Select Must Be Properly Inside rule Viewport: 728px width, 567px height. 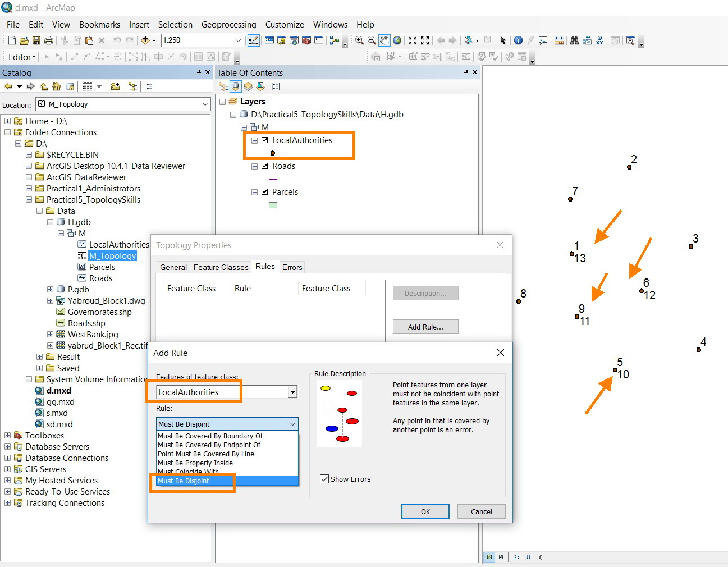pos(195,463)
